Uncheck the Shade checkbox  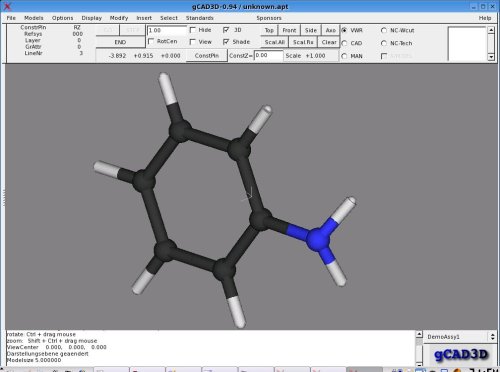tap(226, 42)
